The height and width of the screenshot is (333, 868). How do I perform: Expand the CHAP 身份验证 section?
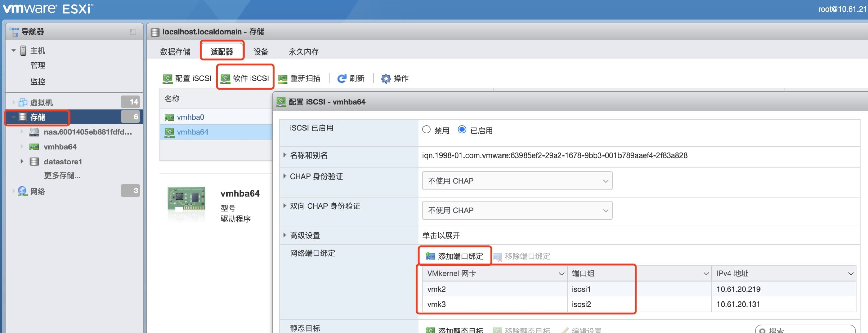(x=285, y=176)
